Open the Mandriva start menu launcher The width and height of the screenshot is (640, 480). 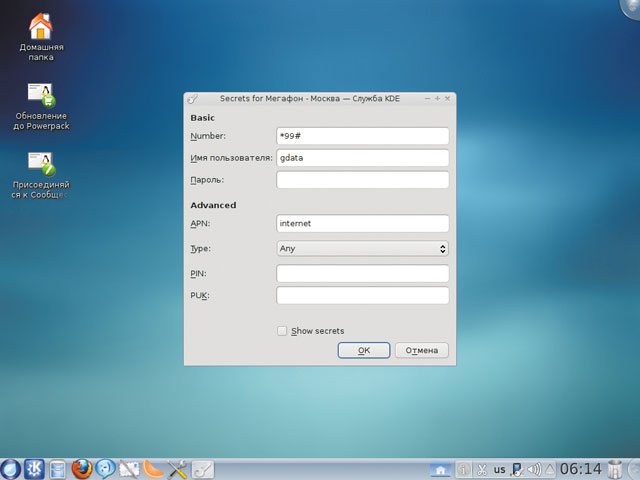tap(10, 469)
